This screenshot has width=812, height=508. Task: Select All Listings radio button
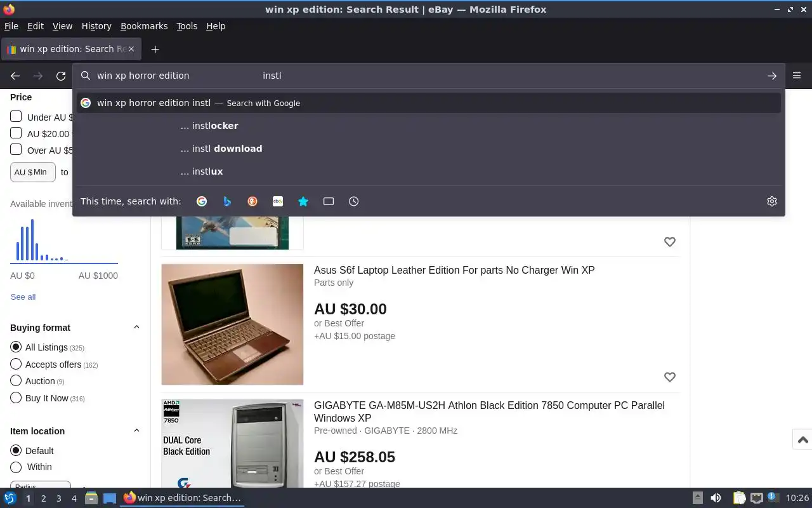16,347
